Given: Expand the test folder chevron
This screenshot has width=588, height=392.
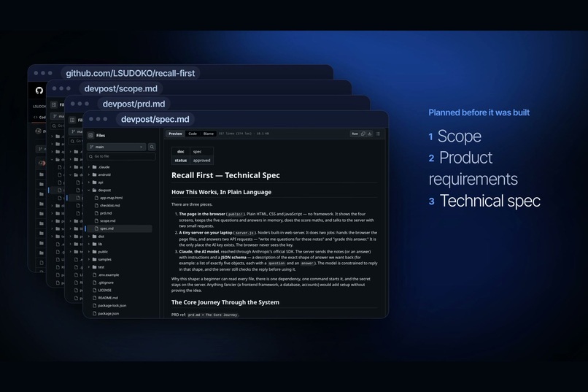Looking at the screenshot, I should click(89, 267).
